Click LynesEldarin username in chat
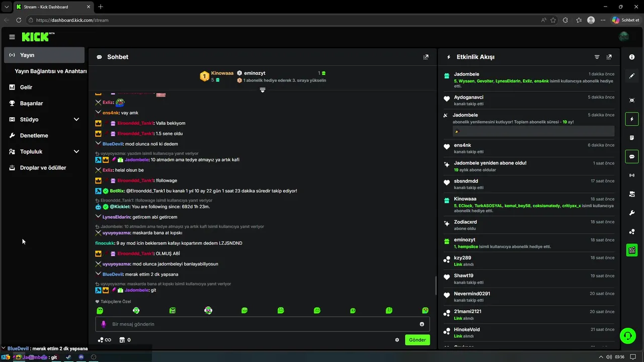644x362 pixels. [x=117, y=217]
